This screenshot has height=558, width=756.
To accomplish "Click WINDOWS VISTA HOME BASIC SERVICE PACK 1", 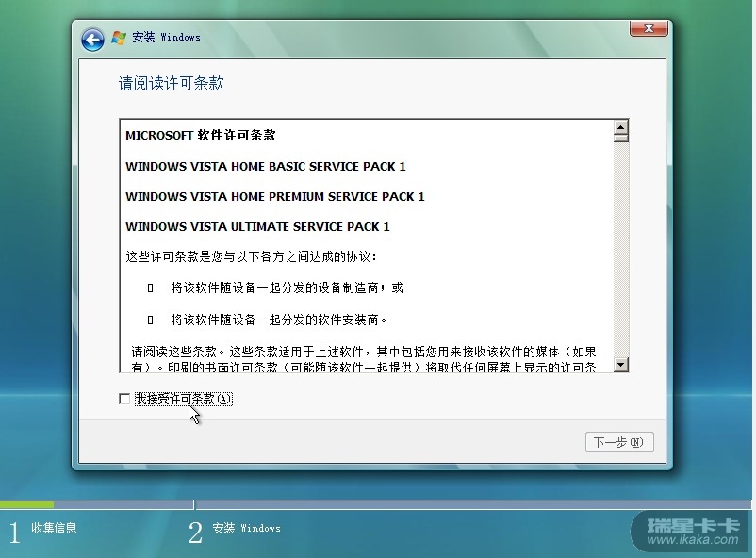I will click(266, 167).
